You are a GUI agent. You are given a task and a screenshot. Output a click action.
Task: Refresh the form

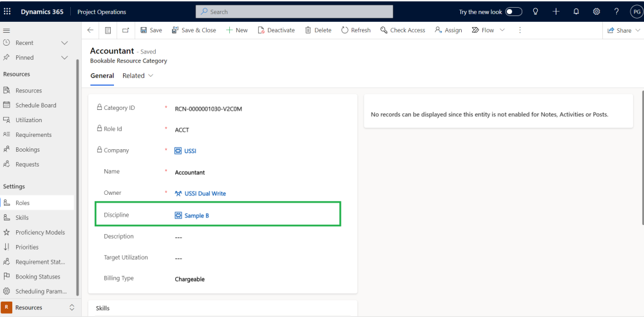[x=355, y=30]
